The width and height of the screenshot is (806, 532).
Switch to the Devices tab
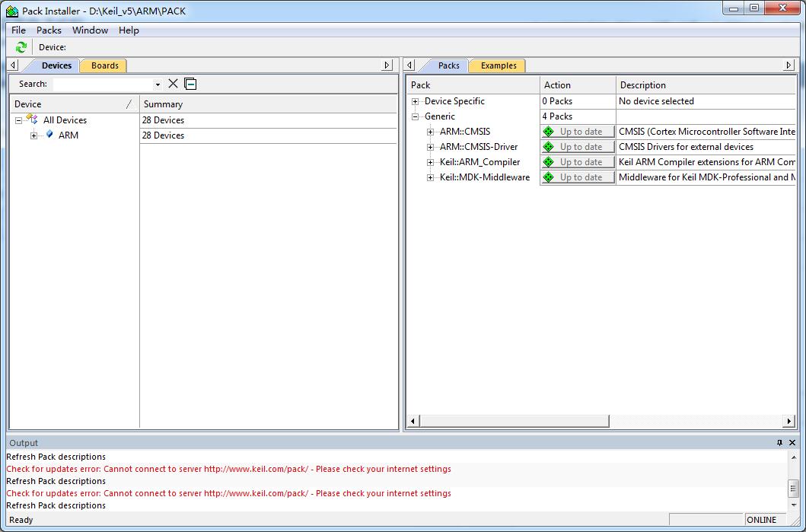tap(56, 65)
